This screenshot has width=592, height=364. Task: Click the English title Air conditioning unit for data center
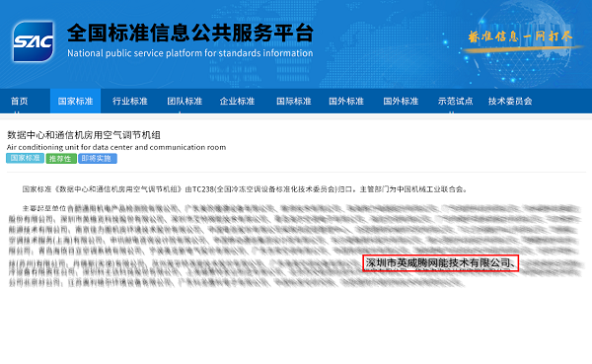click(116, 147)
